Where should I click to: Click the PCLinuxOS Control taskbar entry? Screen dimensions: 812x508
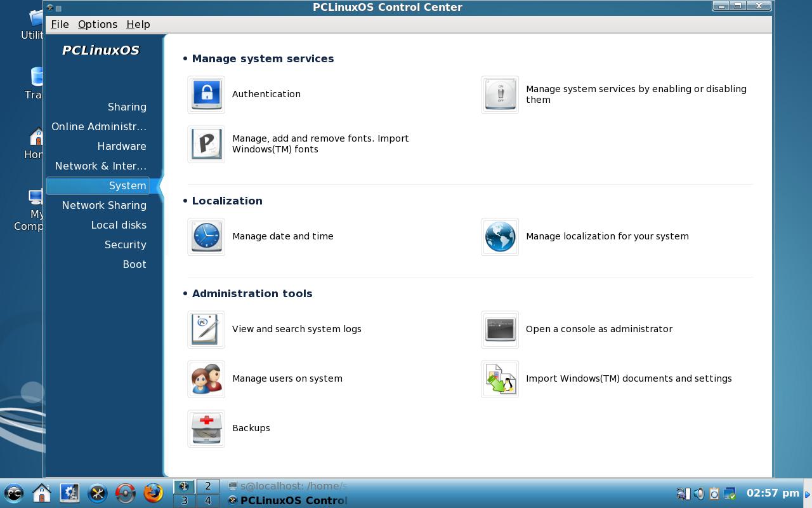pos(287,500)
